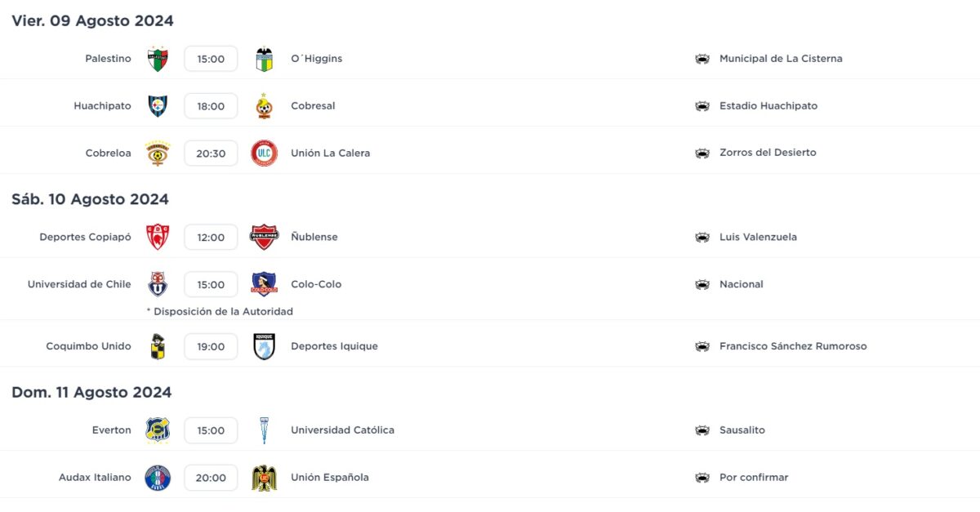Open the Universidad Católica team link
Image resolution: width=980 pixels, height=512 pixels.
(342, 430)
